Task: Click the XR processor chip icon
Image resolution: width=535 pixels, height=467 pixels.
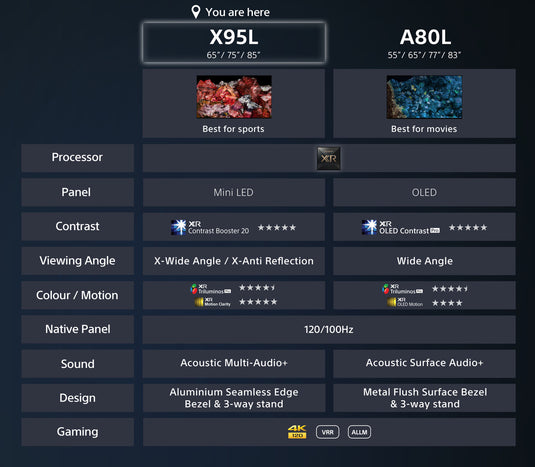Action: (329, 158)
